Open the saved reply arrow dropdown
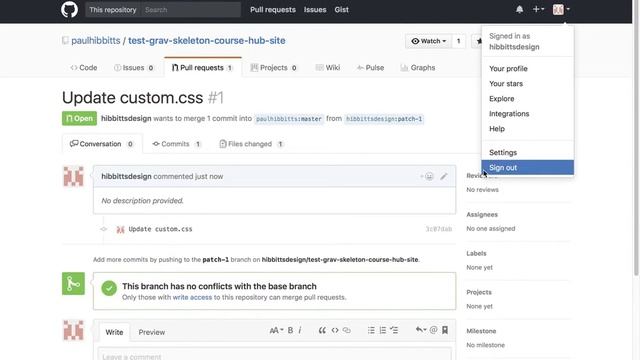 pos(421,330)
